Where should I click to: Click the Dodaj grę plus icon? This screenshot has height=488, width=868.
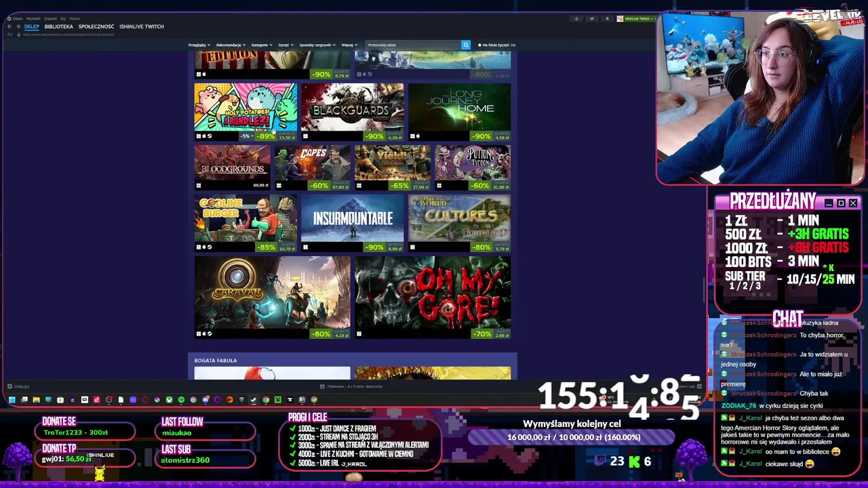9,386
